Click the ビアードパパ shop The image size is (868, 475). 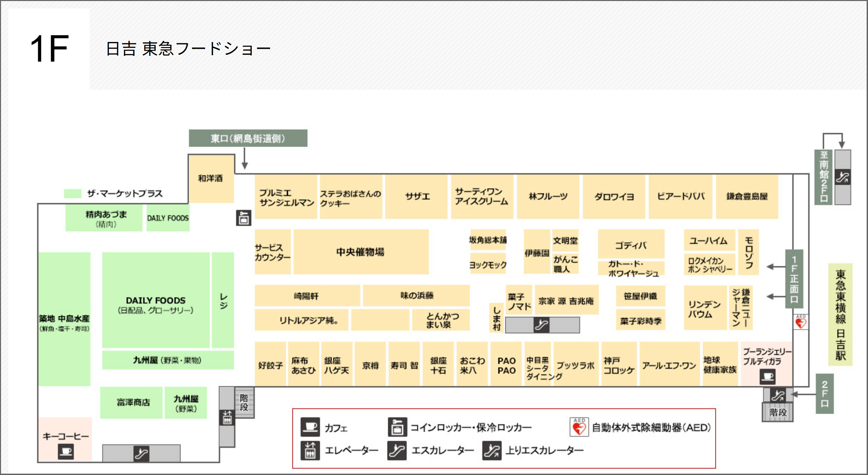point(681,197)
